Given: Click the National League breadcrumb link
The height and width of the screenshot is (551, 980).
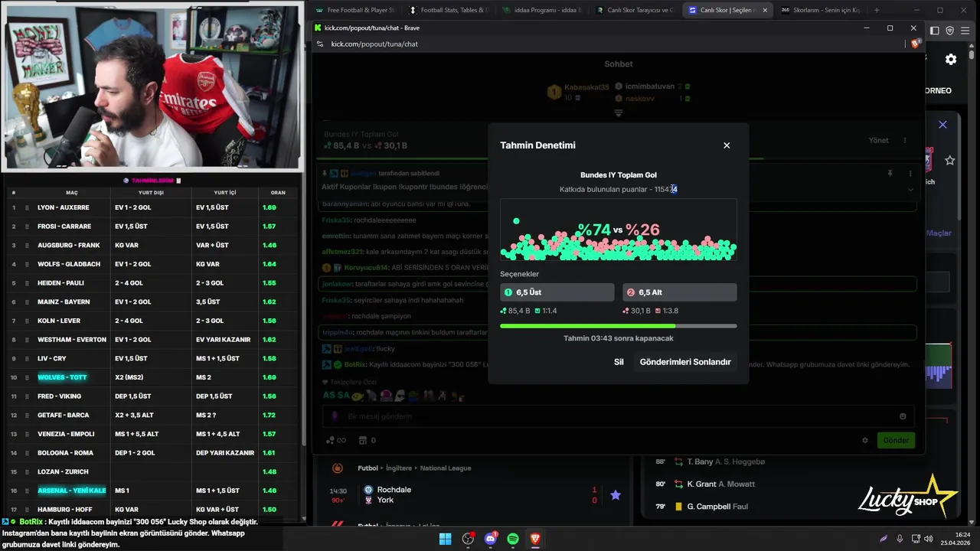Looking at the screenshot, I should [x=446, y=468].
